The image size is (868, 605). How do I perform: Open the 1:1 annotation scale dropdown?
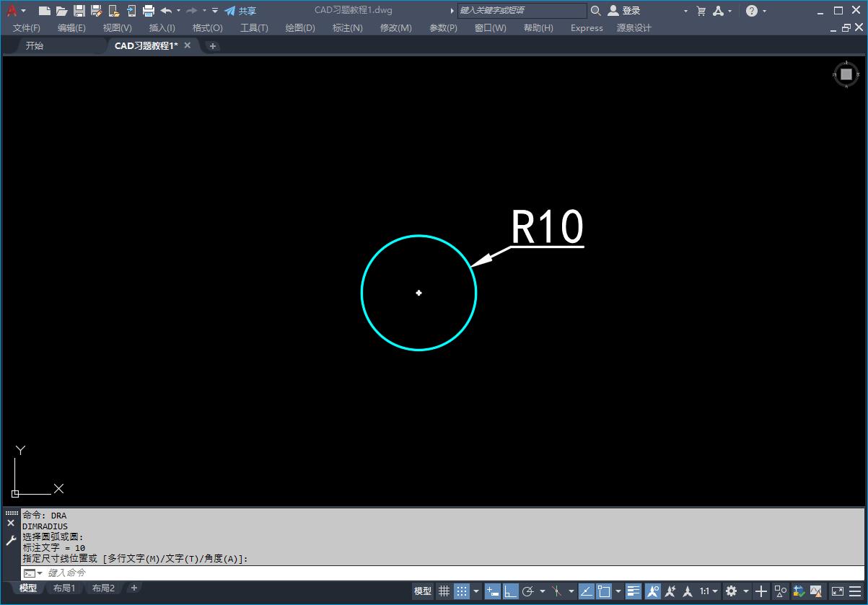709,591
